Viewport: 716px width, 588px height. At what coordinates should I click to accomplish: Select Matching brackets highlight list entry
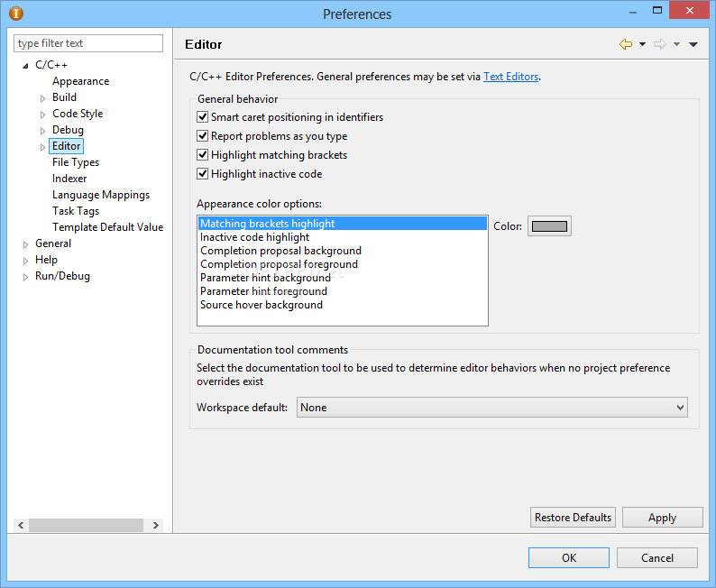tap(343, 224)
